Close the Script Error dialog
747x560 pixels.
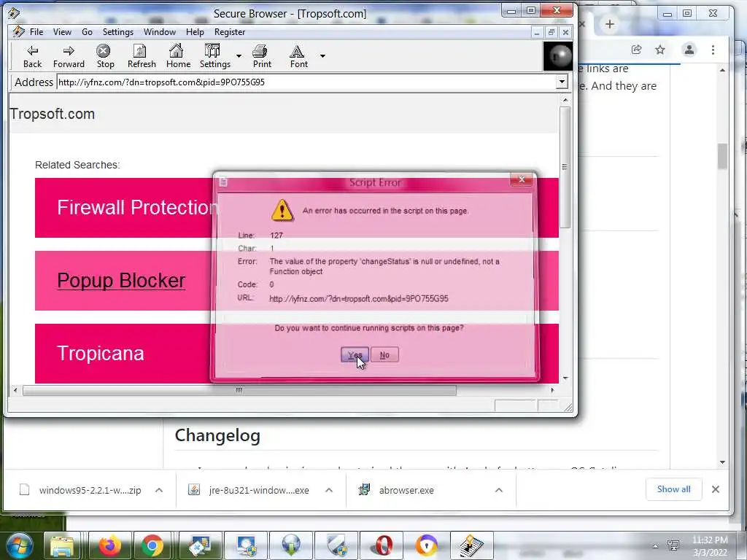click(521, 179)
